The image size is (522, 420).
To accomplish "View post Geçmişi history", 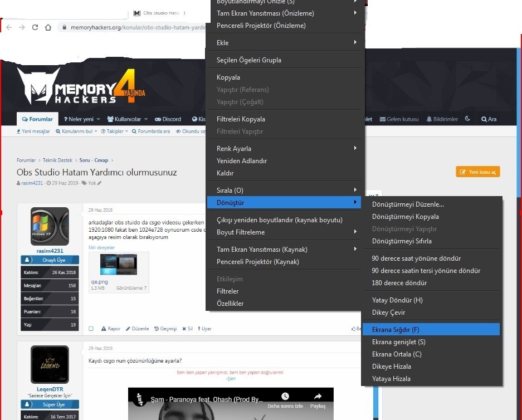I will coord(165,329).
